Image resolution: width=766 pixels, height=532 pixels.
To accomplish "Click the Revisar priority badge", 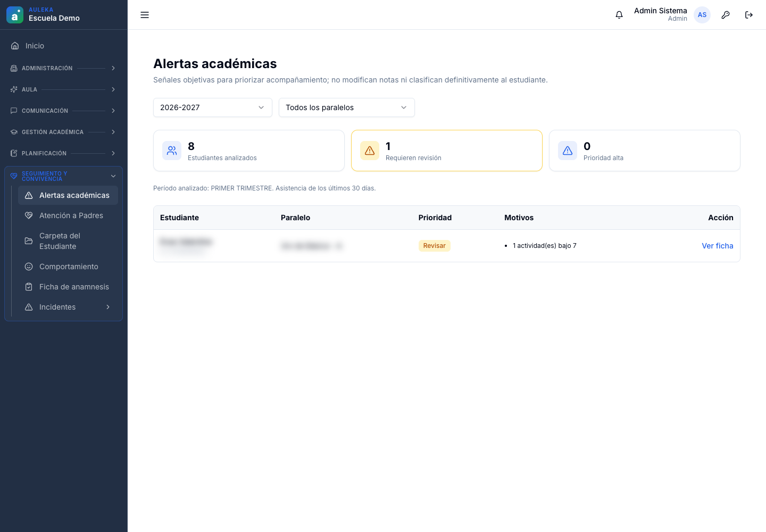I will 435,246.
